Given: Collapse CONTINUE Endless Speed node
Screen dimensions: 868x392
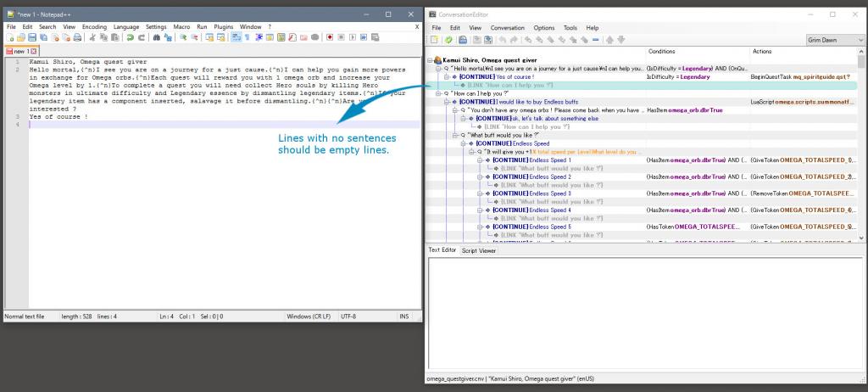Looking at the screenshot, I should [x=463, y=143].
